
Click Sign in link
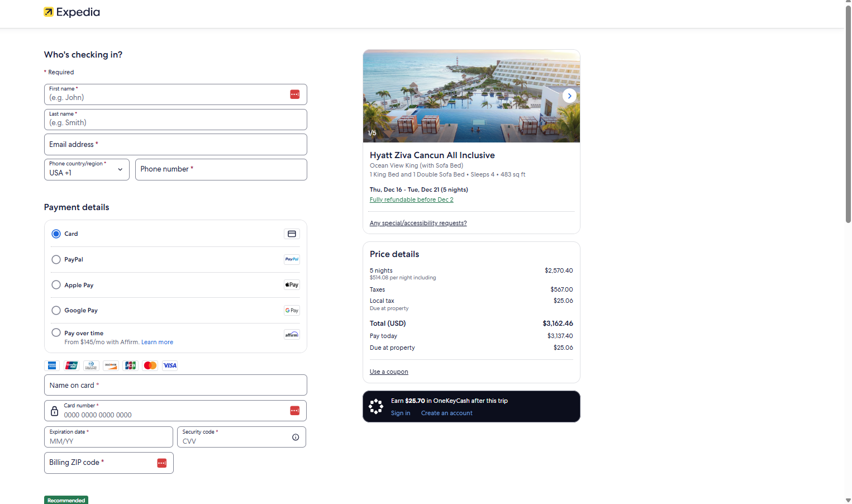(400, 413)
